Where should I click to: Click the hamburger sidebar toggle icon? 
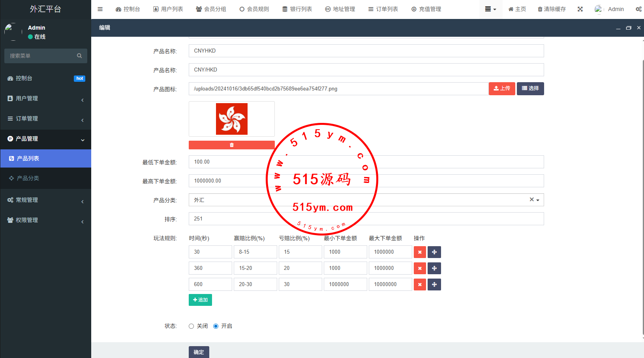(x=100, y=9)
